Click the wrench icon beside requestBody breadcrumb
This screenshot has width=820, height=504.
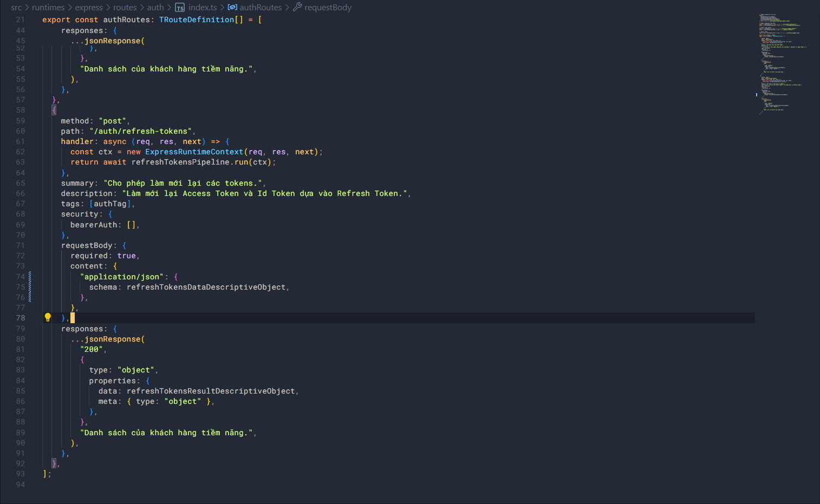pyautogui.click(x=297, y=8)
